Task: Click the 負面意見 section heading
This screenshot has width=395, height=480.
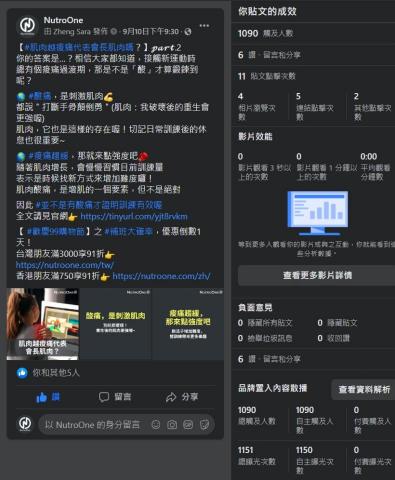Action: click(x=255, y=307)
